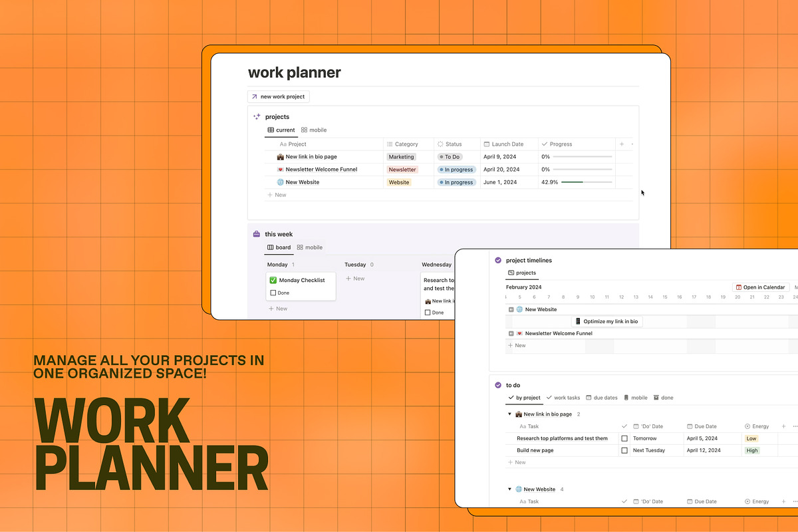Add a property with the plus icon after Progress
798x532 pixels.
[x=622, y=144]
